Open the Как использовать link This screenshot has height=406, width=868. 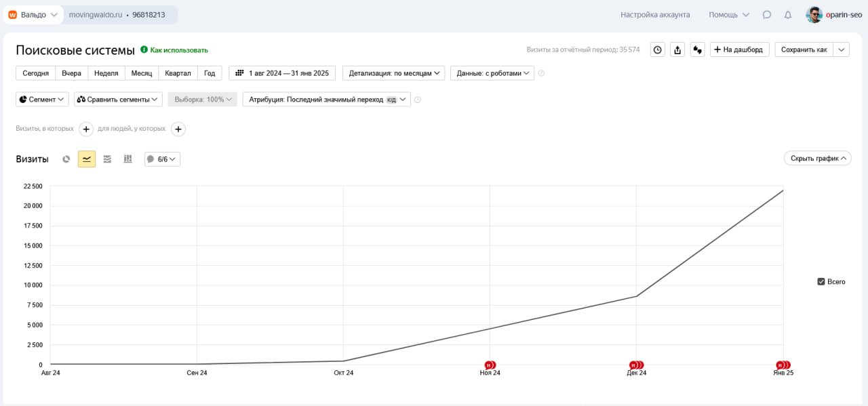click(x=179, y=50)
